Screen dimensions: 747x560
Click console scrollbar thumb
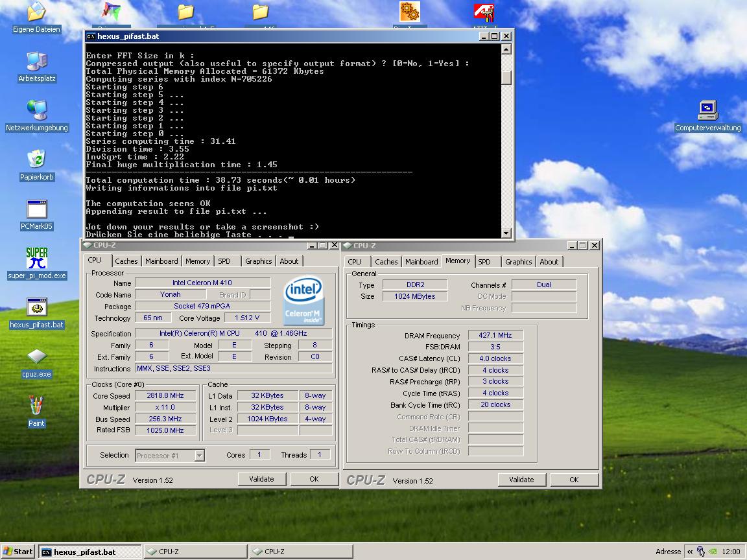(506, 78)
